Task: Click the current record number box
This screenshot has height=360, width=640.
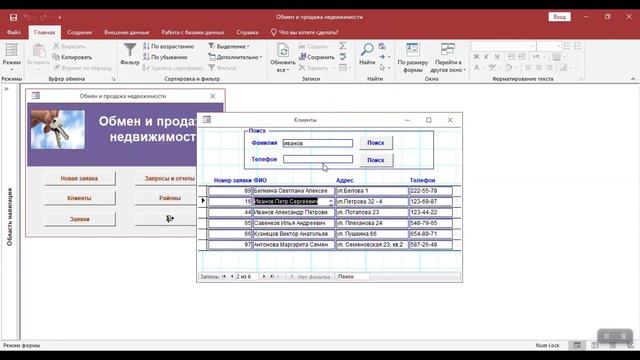Action: click(247, 277)
